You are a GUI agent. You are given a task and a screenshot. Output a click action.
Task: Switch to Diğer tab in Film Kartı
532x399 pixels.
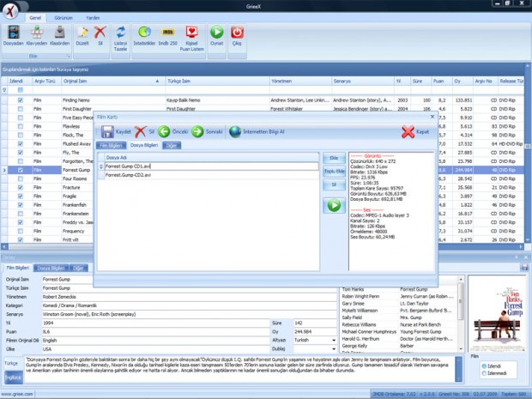[172, 146]
